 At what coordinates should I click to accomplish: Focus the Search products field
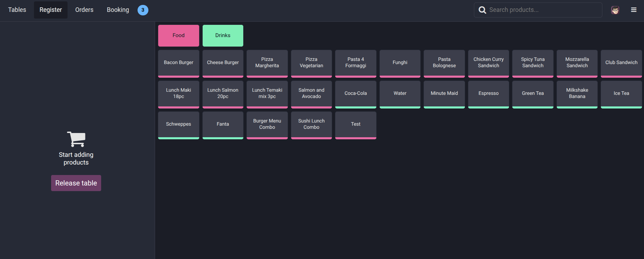click(538, 10)
